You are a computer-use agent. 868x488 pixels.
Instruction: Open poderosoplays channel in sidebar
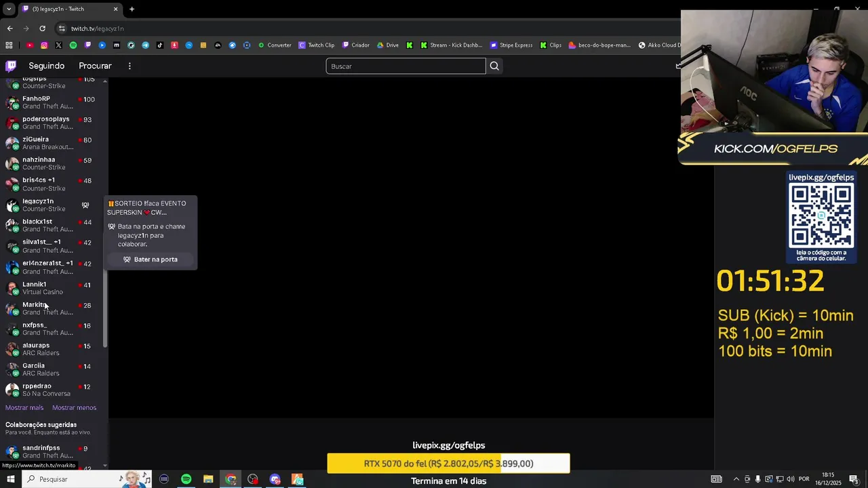pyautogui.click(x=53, y=123)
